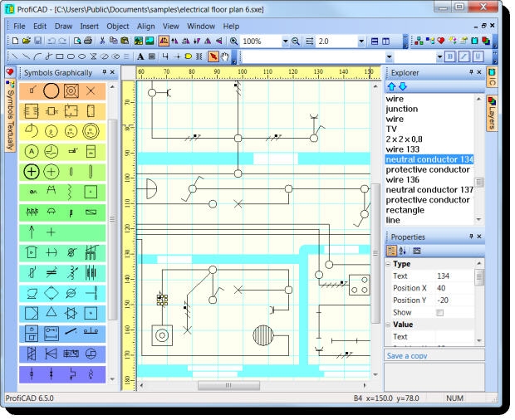Click the Open file folder icon
Image resolution: width=515 pixels, height=420 pixels.
tap(26, 41)
